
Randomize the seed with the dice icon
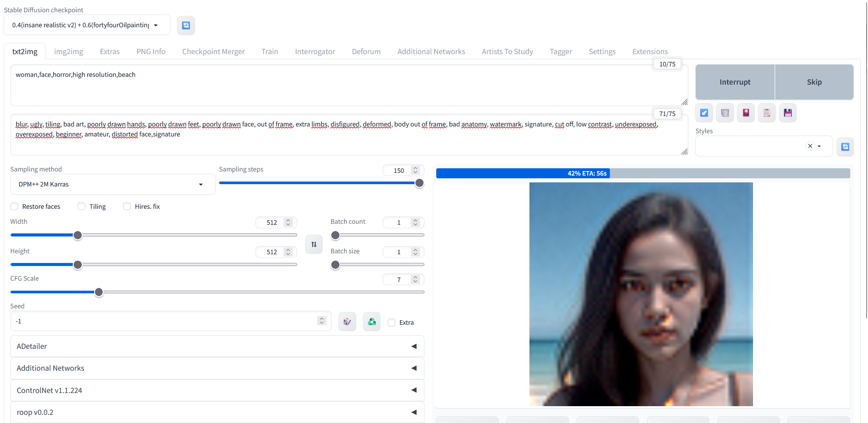(x=347, y=322)
